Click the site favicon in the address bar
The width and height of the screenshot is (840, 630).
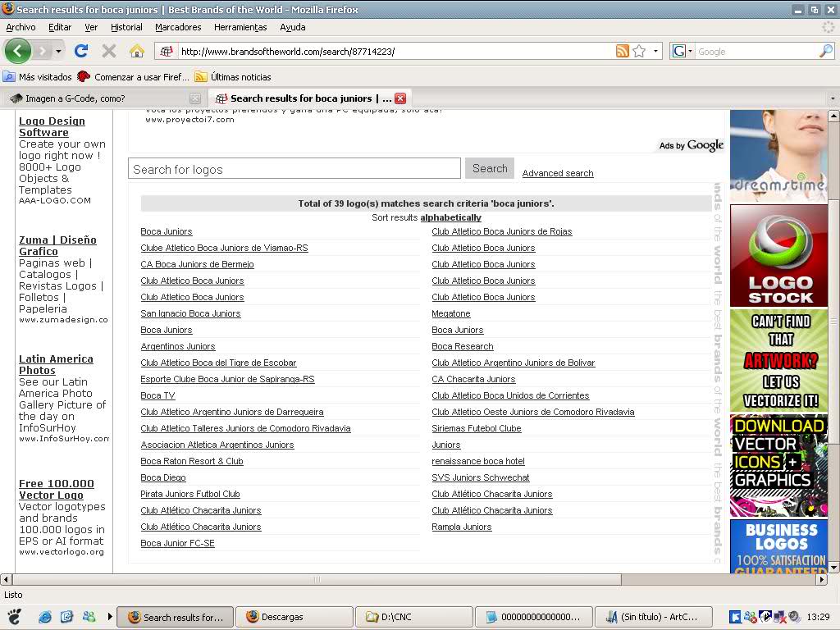pos(167,52)
